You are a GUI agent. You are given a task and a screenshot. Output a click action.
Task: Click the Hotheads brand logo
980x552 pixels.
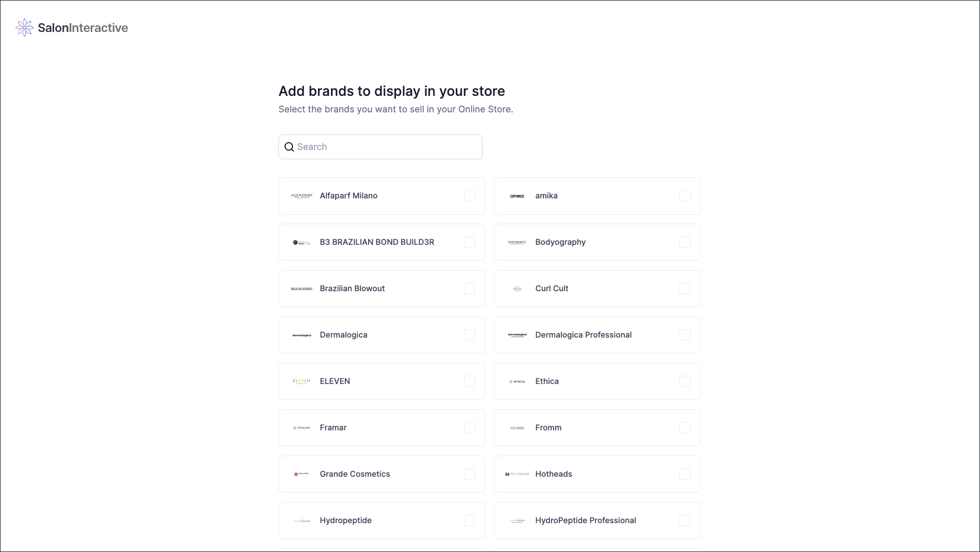coord(517,474)
